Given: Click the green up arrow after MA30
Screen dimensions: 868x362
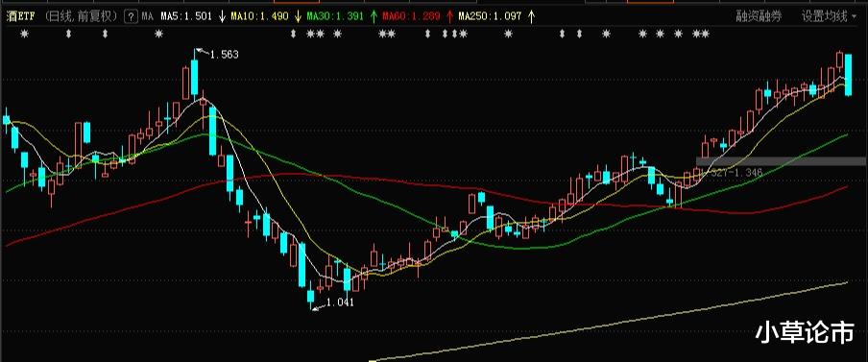Looking at the screenshot, I should click(x=374, y=16).
